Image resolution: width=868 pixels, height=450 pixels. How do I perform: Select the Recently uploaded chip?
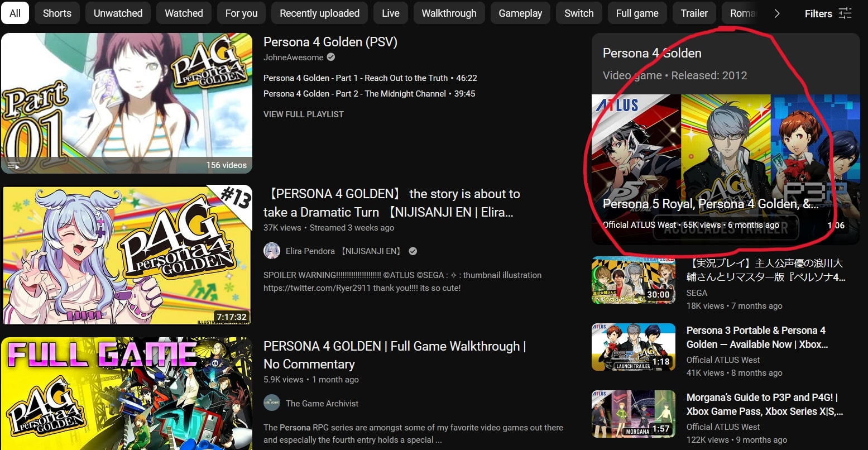point(319,13)
